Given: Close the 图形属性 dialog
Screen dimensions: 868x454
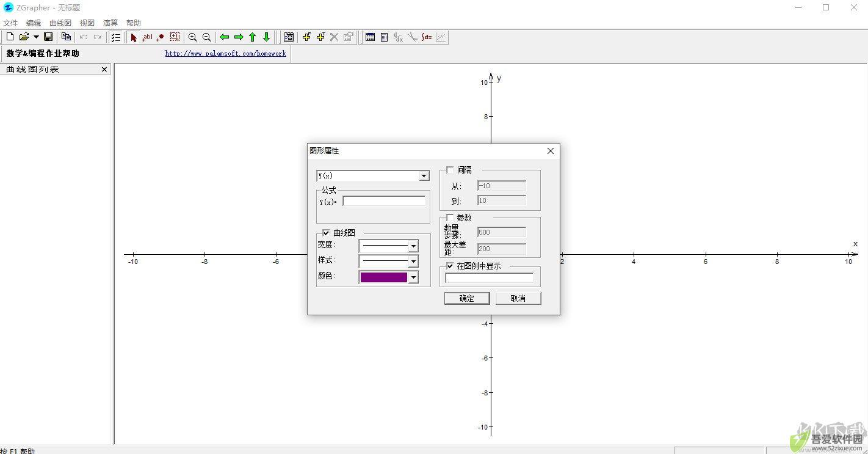Looking at the screenshot, I should (x=551, y=151).
